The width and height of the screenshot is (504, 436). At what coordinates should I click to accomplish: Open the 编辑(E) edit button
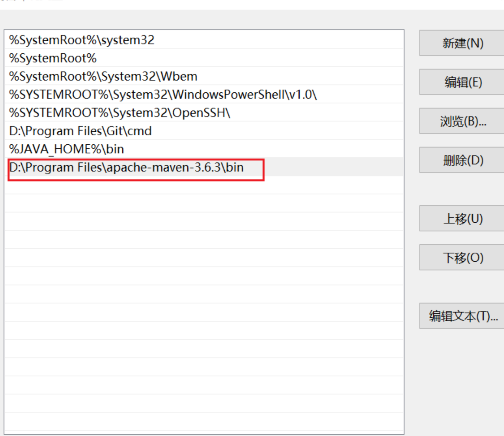coord(462,82)
